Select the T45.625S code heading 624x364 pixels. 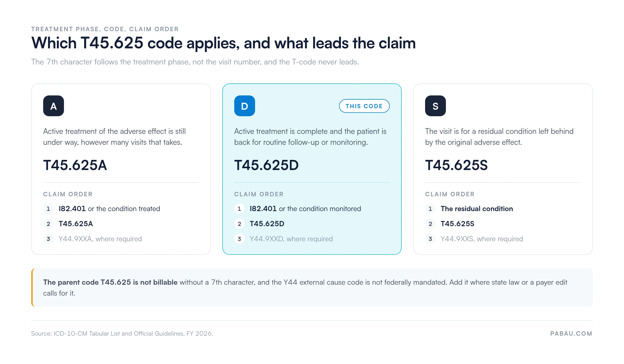456,165
